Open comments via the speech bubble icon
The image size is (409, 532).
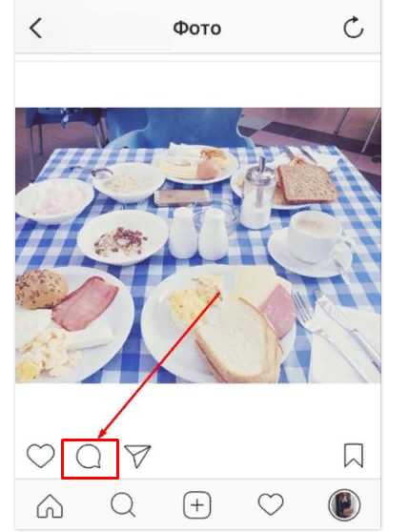tap(89, 457)
